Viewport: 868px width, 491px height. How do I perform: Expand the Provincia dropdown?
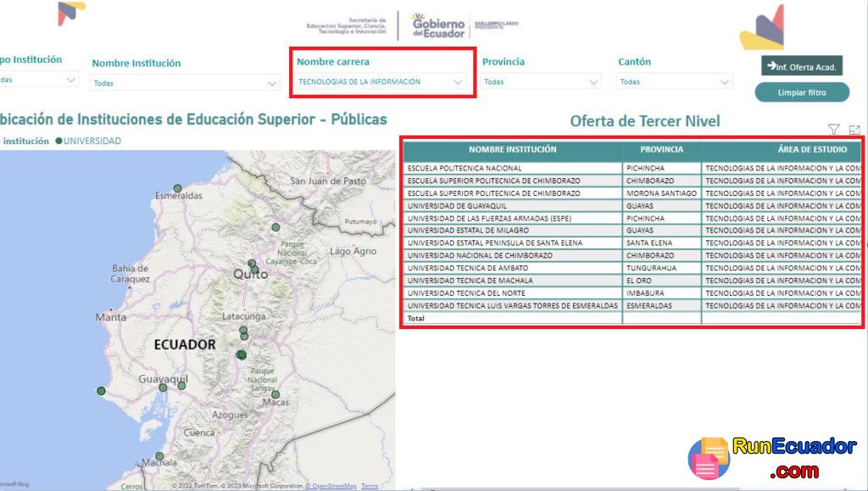[x=595, y=81]
